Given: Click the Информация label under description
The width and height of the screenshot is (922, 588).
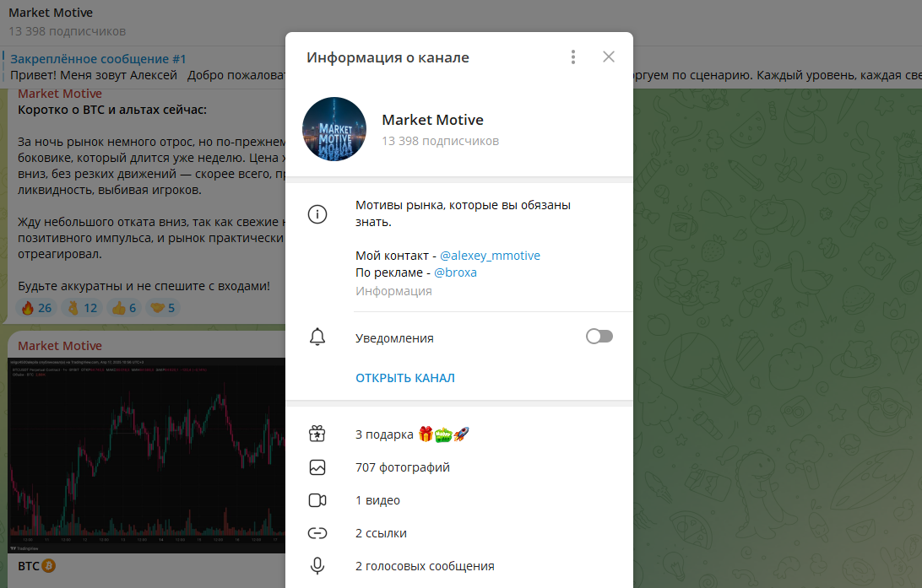Looking at the screenshot, I should point(393,291).
